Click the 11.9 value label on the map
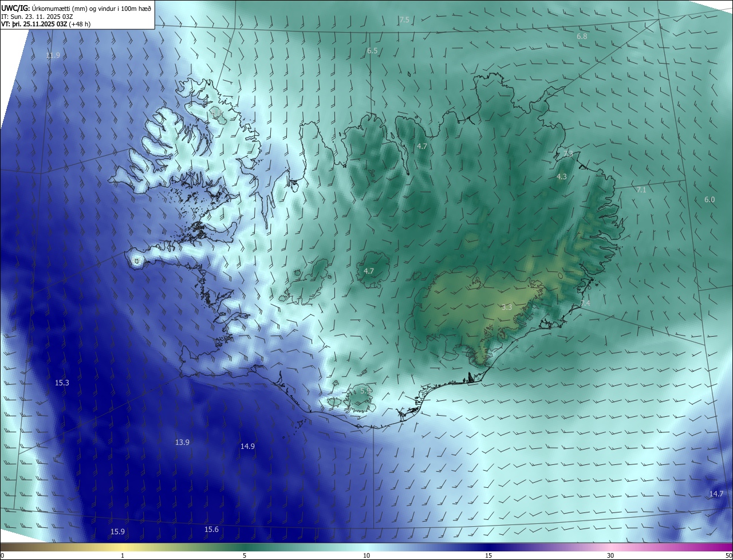This screenshot has height=560, width=733. click(53, 56)
